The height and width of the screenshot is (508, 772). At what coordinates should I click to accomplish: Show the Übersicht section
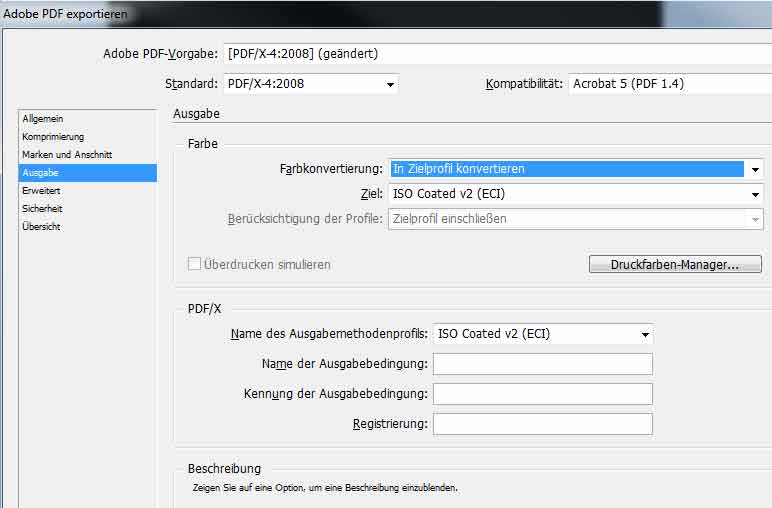tap(88, 227)
